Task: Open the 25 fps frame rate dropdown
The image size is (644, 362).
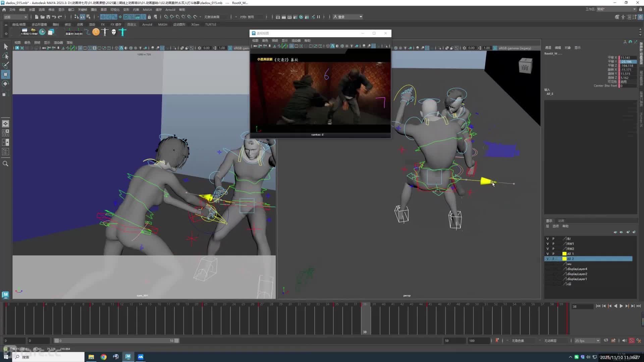Action: point(587,341)
